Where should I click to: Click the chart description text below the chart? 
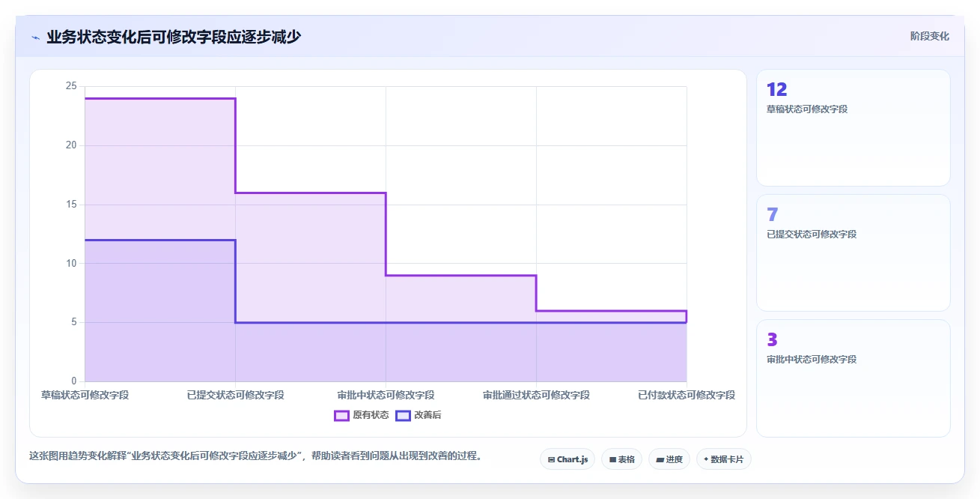pos(256,456)
